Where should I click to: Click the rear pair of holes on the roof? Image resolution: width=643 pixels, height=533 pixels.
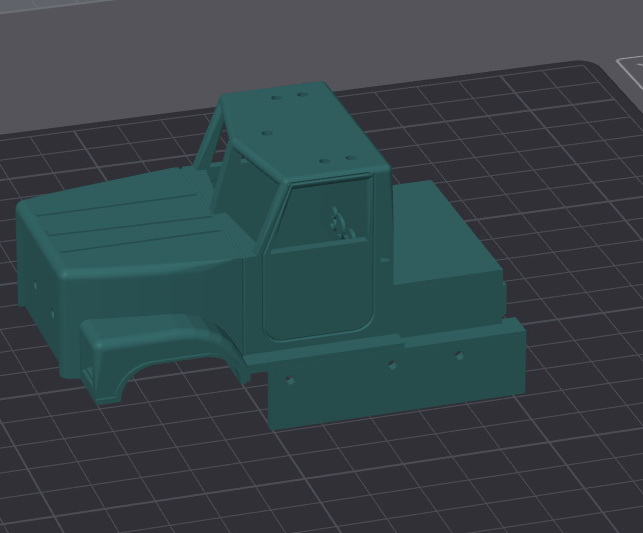point(290,98)
